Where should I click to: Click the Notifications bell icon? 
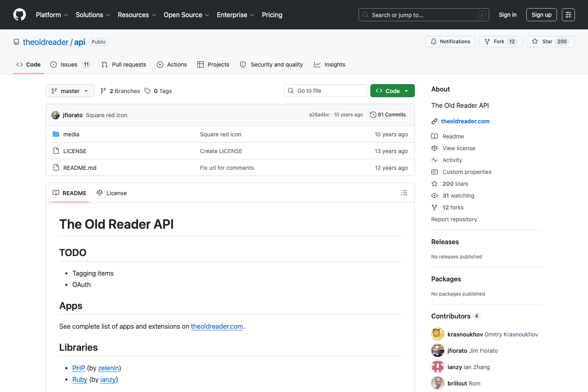pyautogui.click(x=433, y=41)
